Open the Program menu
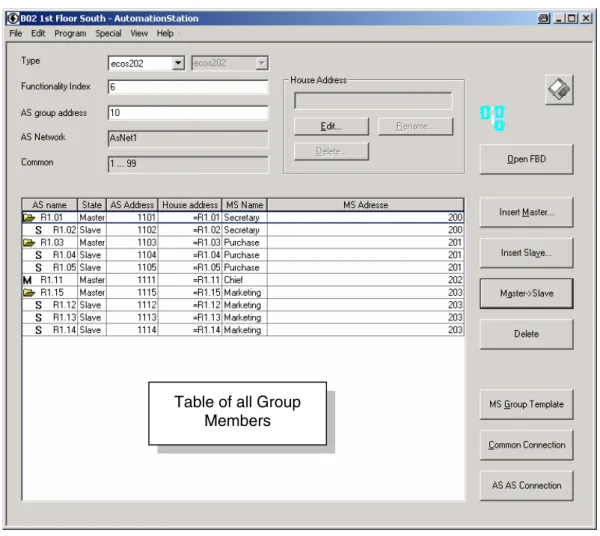The width and height of the screenshot is (600, 536). pos(70,33)
